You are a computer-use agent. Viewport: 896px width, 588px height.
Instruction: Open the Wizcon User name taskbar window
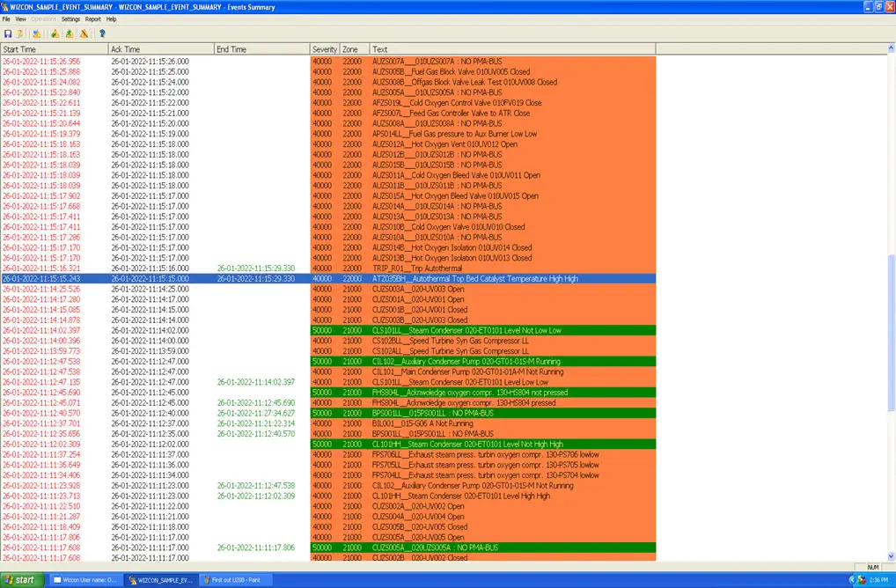pos(85,580)
